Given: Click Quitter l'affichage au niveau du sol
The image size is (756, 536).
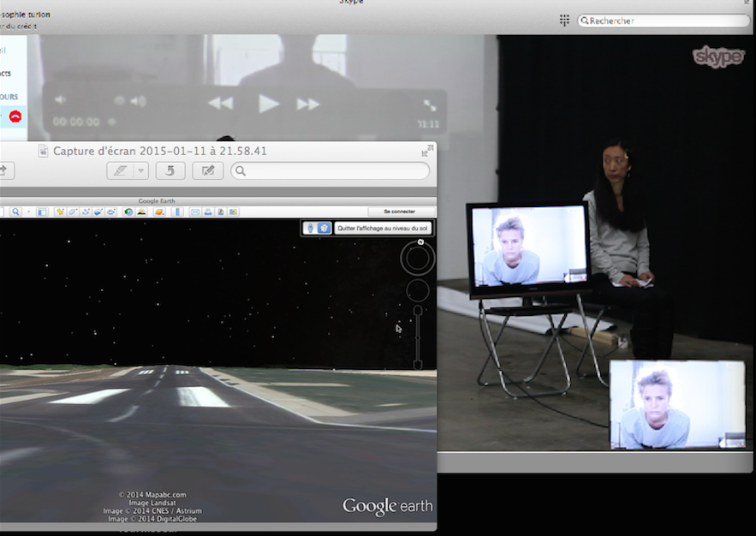Looking at the screenshot, I should point(383,228).
